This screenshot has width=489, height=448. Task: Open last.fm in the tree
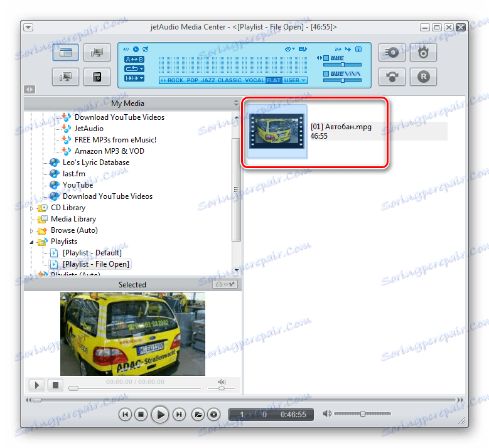point(74,174)
